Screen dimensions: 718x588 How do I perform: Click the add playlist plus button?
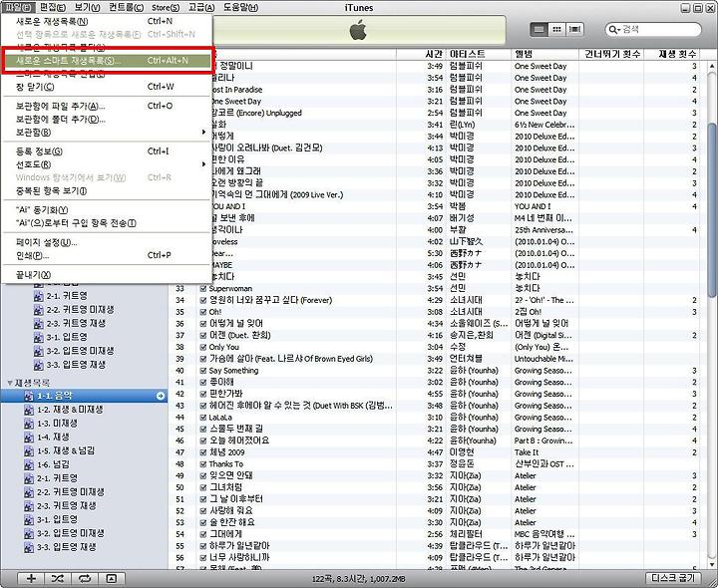(31, 578)
